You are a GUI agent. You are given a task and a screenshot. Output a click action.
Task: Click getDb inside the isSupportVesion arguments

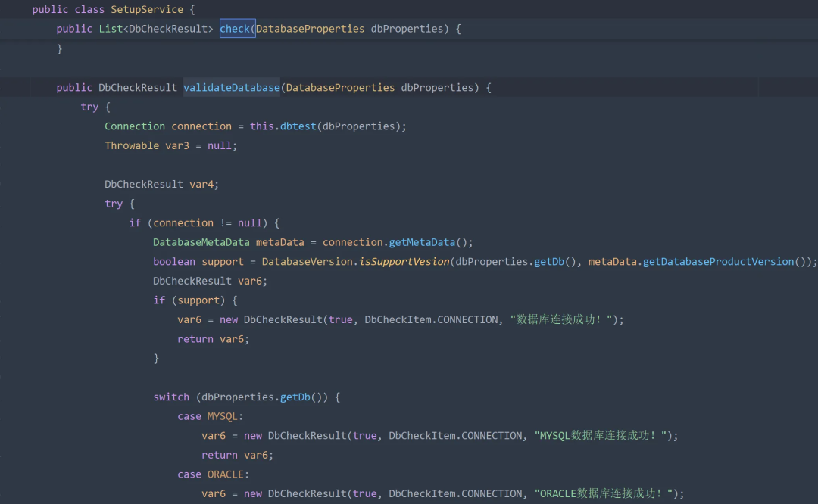[549, 262]
